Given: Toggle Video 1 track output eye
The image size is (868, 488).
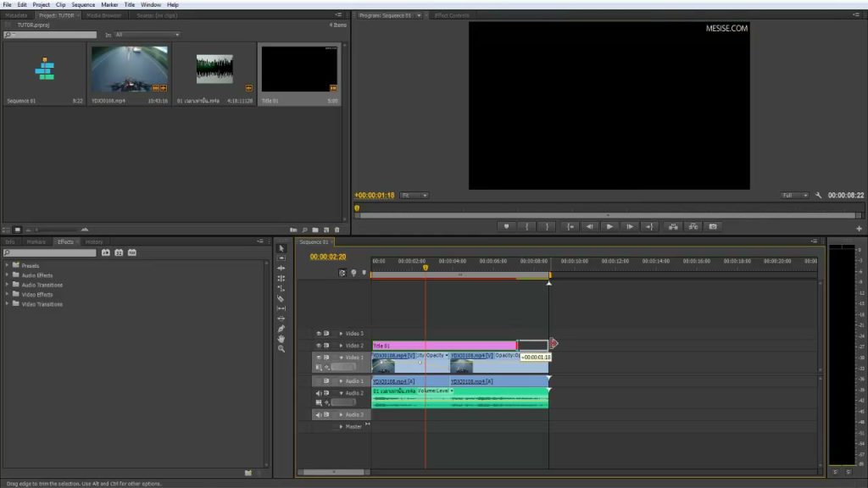Looking at the screenshot, I should 319,358.
